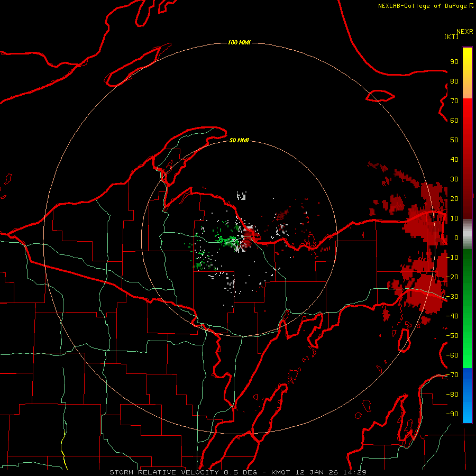Click the positive 40 scale value
Screen dimensions: 476x476
pos(454,159)
